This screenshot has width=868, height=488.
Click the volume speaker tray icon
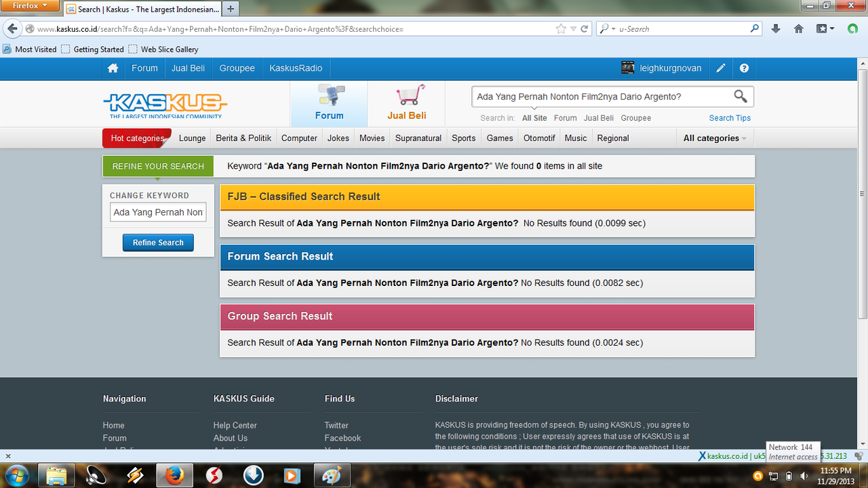click(x=804, y=476)
